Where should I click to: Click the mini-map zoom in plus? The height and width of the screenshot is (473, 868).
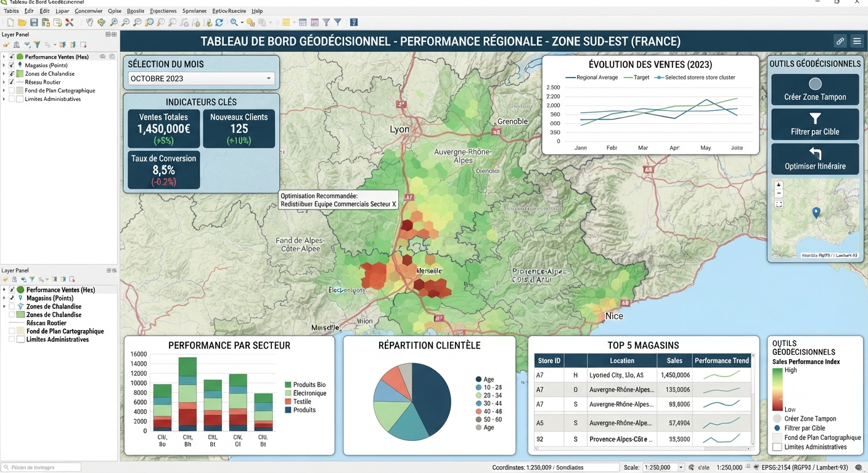pyautogui.click(x=779, y=185)
